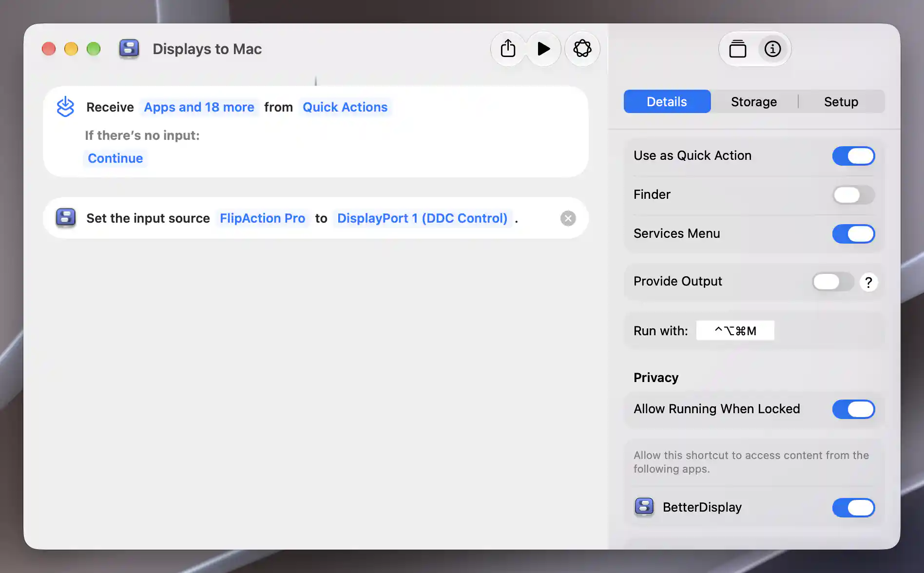Change the DisplayPort 1 (DDC Control) input
This screenshot has width=924, height=573.
point(422,218)
